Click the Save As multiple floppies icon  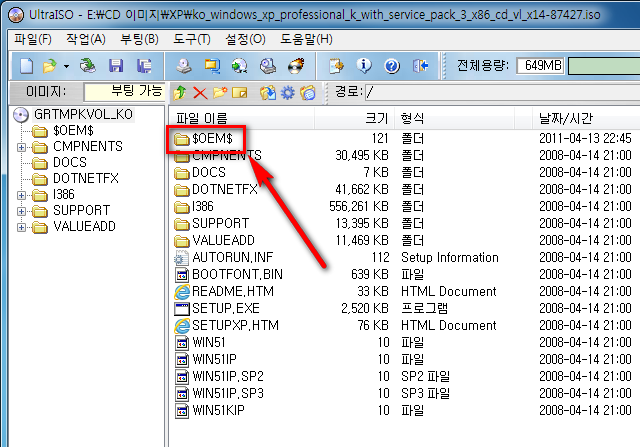coord(144,66)
